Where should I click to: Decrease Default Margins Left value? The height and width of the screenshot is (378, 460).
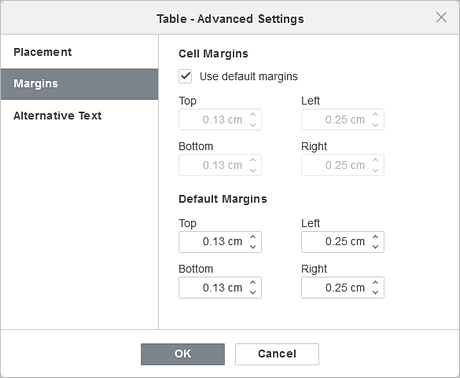375,247
